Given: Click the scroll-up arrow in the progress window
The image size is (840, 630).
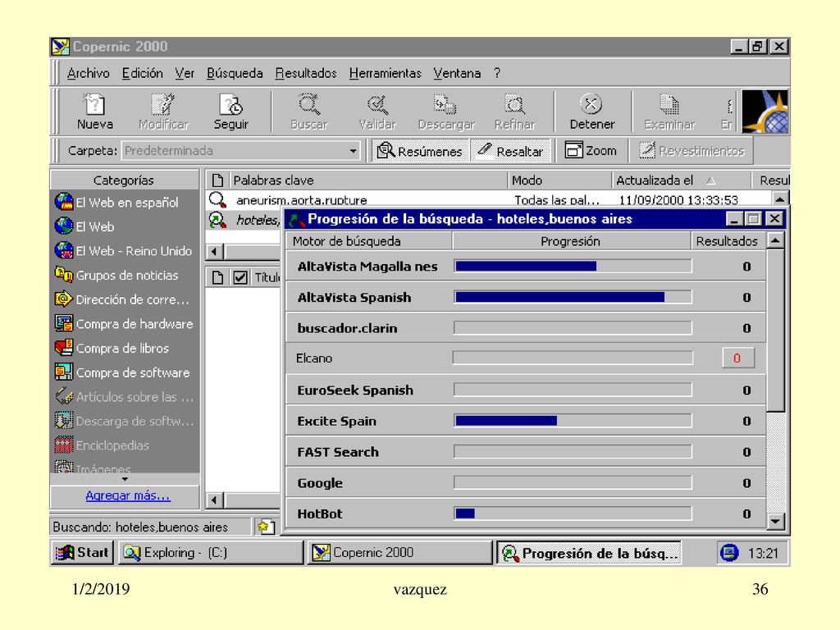Looking at the screenshot, I should coord(776,240).
